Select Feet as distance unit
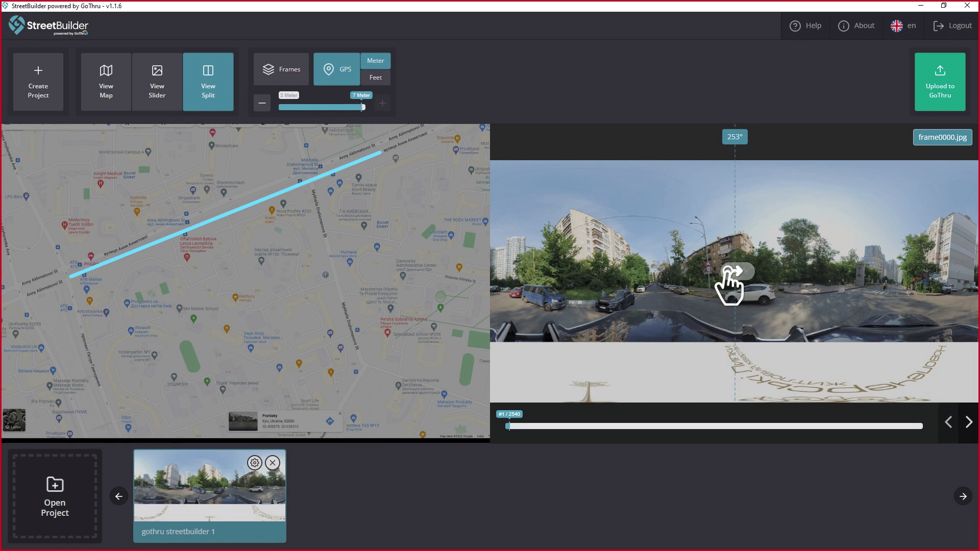Image resolution: width=980 pixels, height=551 pixels. (x=376, y=78)
